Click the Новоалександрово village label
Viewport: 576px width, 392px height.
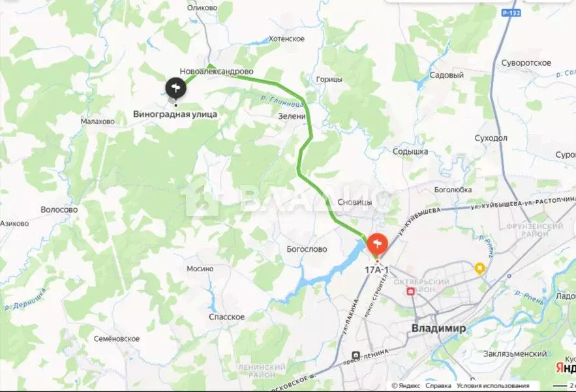[x=217, y=72]
